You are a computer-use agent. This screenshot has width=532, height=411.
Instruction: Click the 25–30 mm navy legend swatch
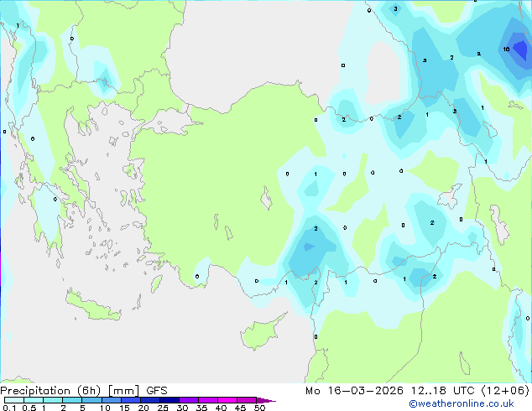point(170,400)
